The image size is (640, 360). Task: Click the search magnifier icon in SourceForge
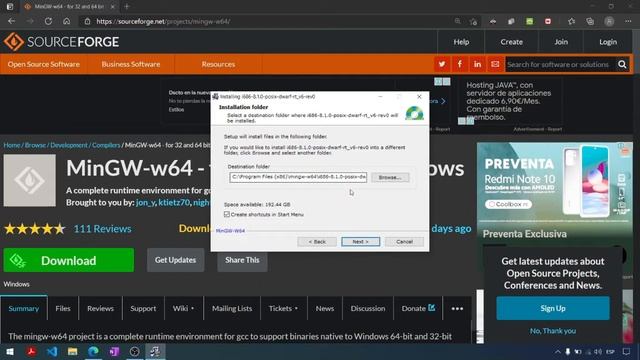pyautogui.click(x=622, y=64)
